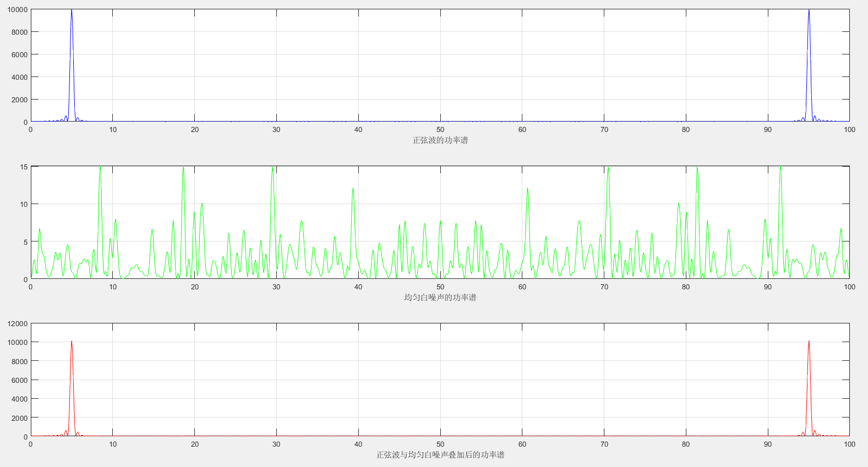Viewport: 868px width, 467px height.
Task: Select the 50 x-axis tick under the green plot
Action: (x=440, y=287)
